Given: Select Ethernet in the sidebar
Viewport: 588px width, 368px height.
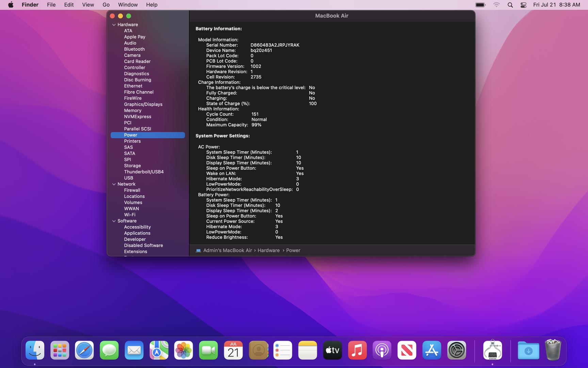Looking at the screenshot, I should pos(133,86).
